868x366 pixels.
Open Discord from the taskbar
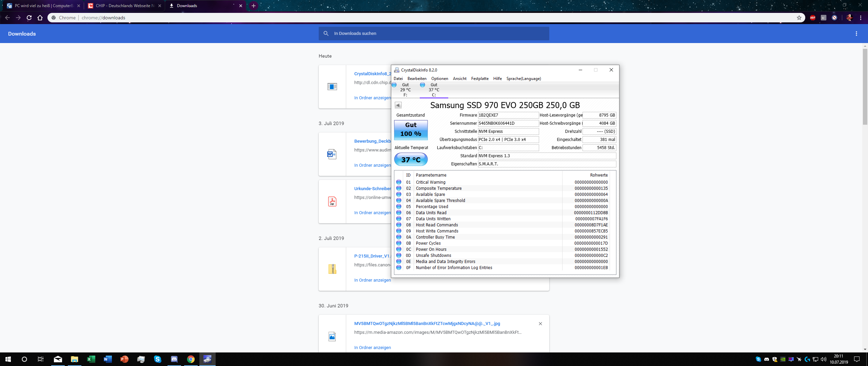174,359
